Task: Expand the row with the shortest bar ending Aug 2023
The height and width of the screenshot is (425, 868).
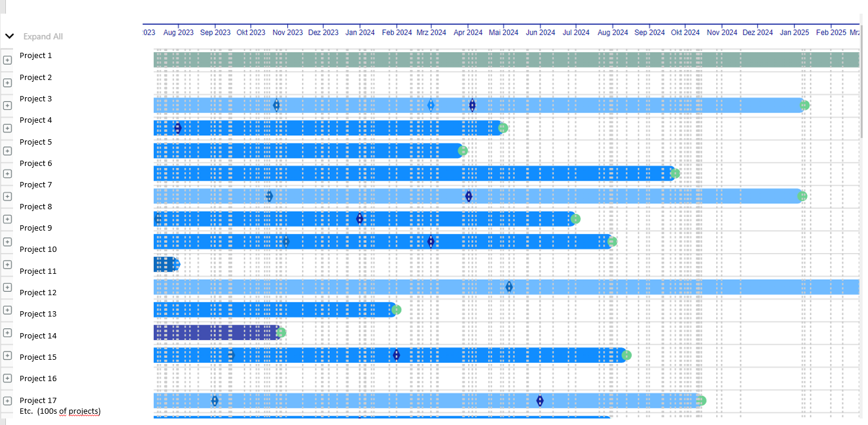Action: point(7,264)
